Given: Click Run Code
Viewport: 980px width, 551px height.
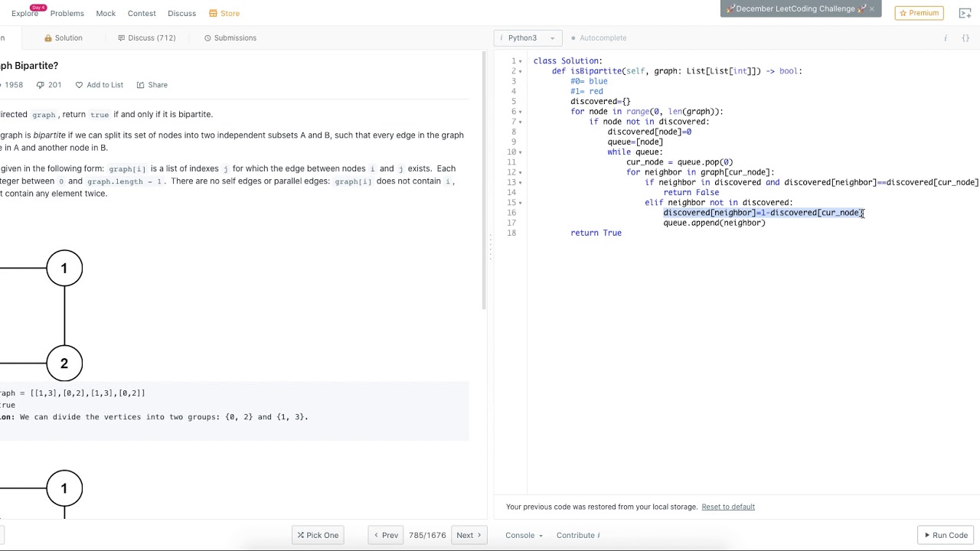Looking at the screenshot, I should point(946,535).
